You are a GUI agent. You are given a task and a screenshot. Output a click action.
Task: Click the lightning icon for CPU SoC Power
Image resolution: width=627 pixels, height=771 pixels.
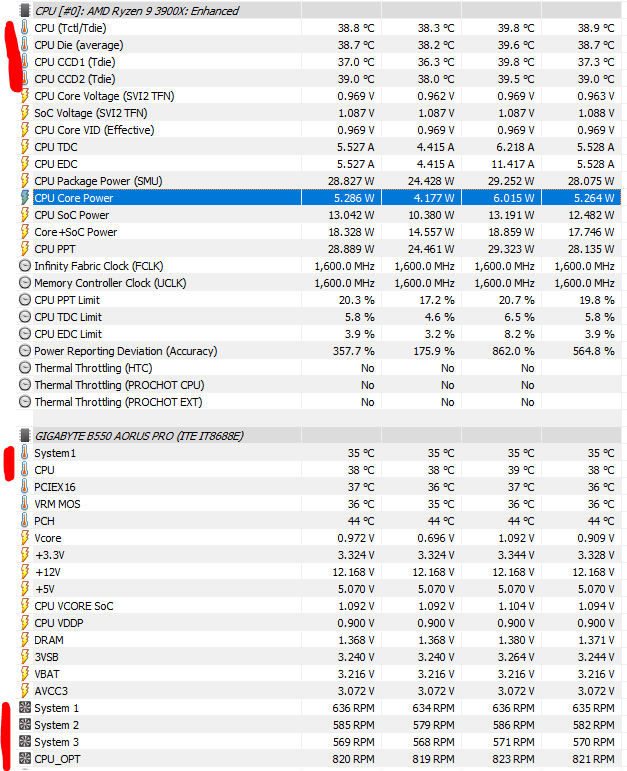[25, 215]
